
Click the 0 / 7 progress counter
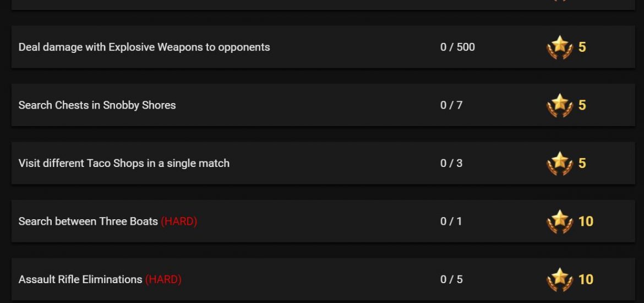pyautogui.click(x=451, y=105)
